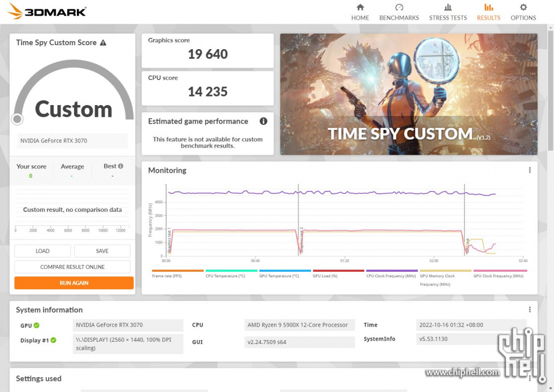Click info icon for Estimated game performance
This screenshot has width=554, height=392.
point(263,121)
